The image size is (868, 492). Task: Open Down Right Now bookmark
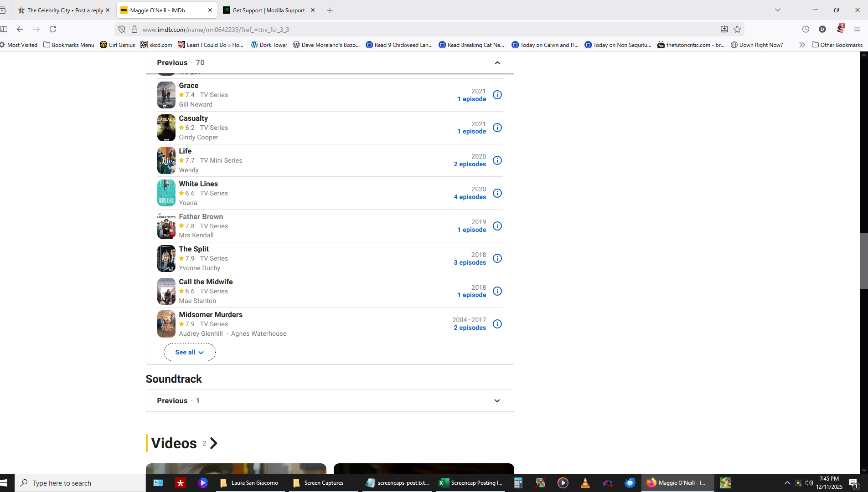(757, 45)
